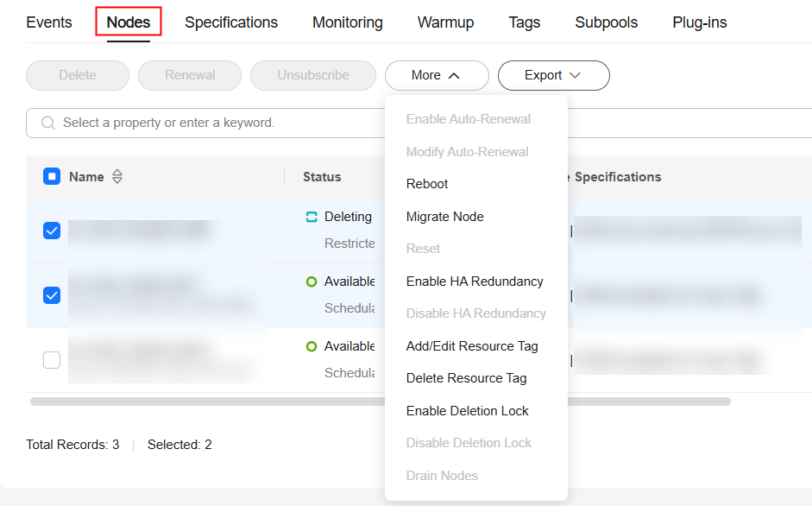This screenshot has height=506, width=812.
Task: Expand the Export dropdown
Action: (x=553, y=75)
